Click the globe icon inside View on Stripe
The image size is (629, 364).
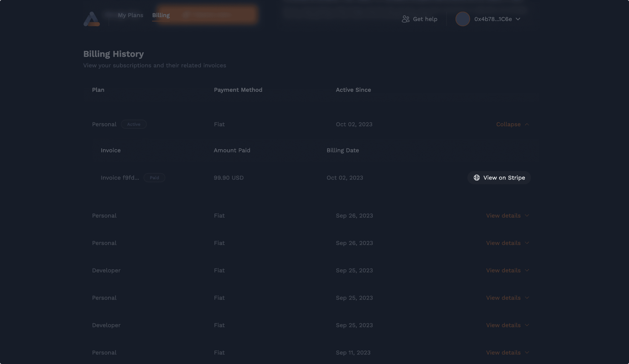(x=477, y=178)
